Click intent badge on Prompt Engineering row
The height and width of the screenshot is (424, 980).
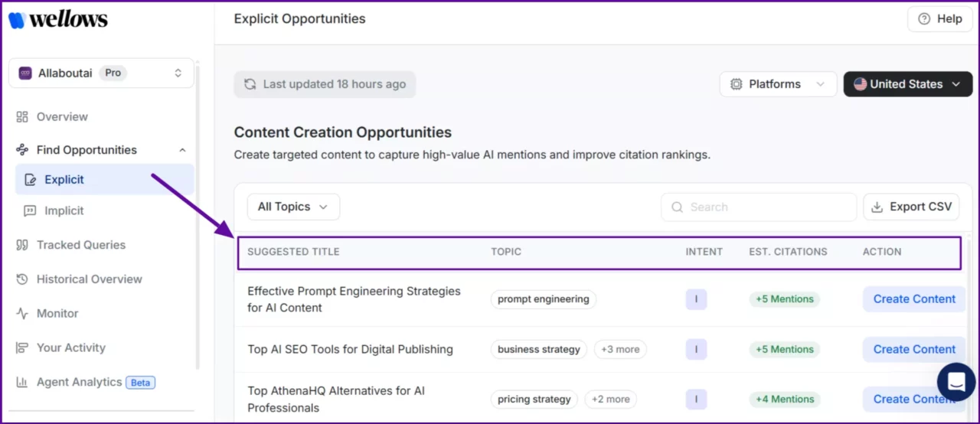point(696,299)
